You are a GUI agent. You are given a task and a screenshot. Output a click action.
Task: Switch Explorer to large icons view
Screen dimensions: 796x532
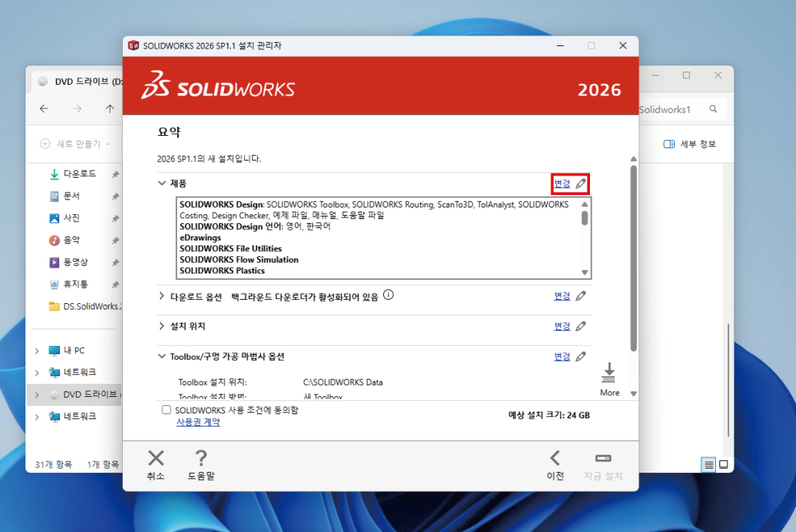[x=724, y=464]
